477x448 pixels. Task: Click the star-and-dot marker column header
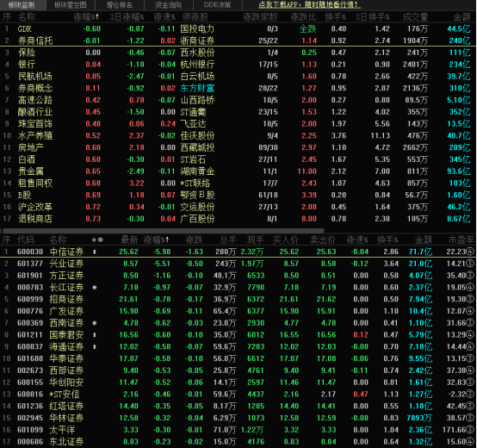97,240
